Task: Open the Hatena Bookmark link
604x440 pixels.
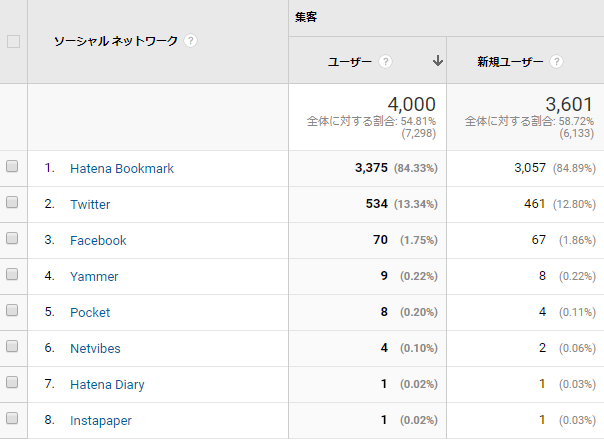Action: point(122,168)
